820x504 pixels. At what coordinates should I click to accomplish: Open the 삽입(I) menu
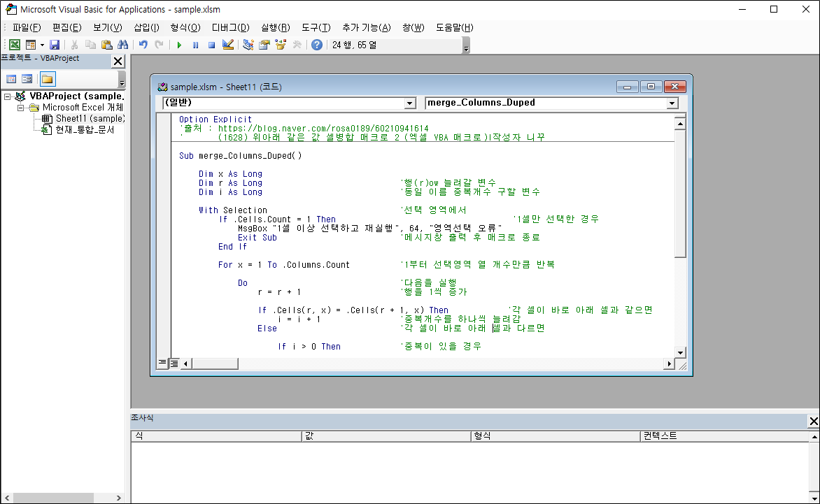(146, 28)
